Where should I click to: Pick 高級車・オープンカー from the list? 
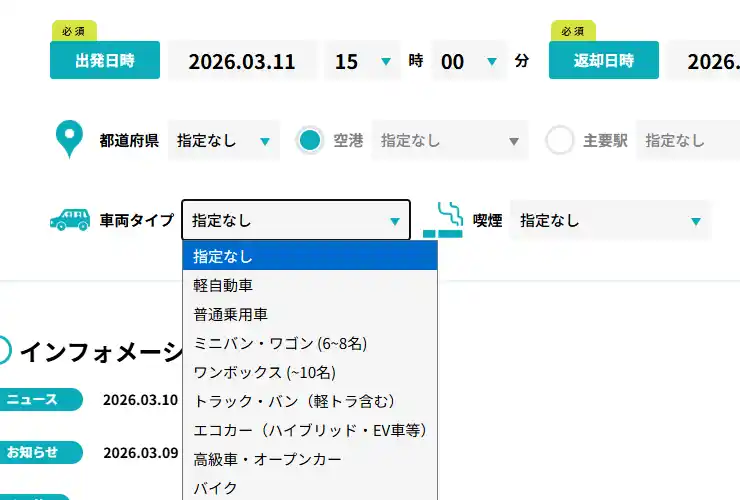[x=267, y=459]
